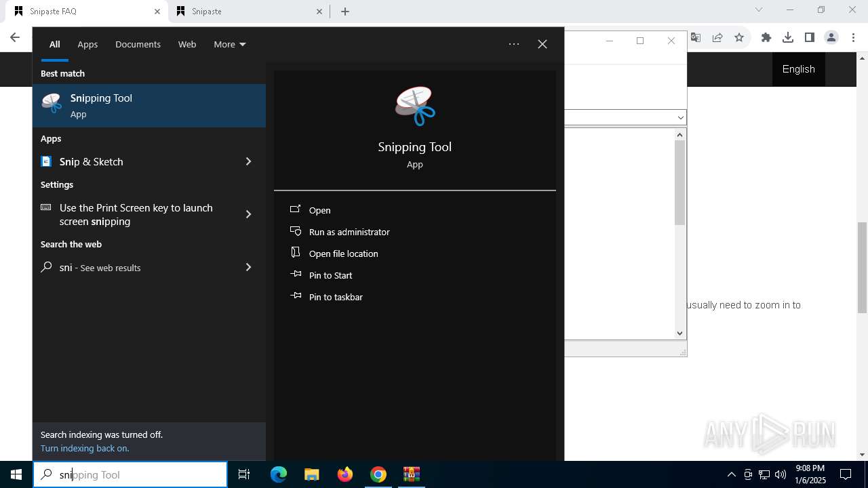Click dialog scrollbar up arrow

click(x=680, y=135)
